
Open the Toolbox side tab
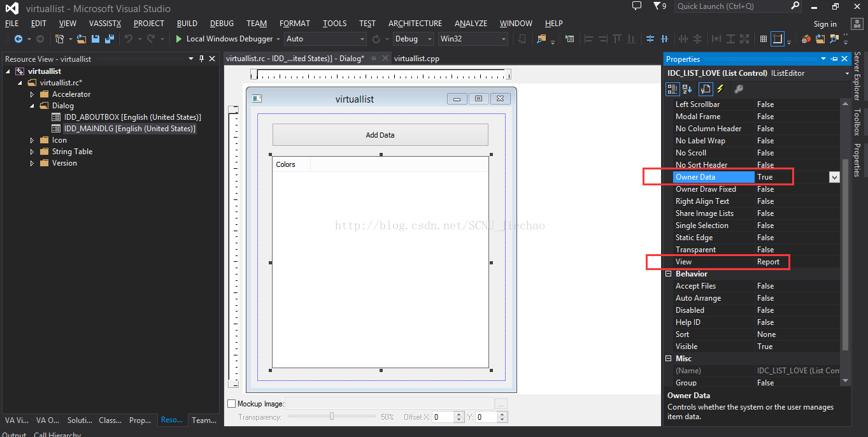click(x=857, y=122)
